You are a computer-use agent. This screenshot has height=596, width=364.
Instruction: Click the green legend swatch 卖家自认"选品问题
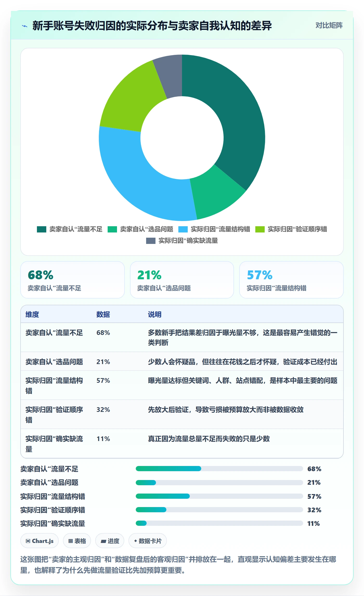[x=112, y=229]
